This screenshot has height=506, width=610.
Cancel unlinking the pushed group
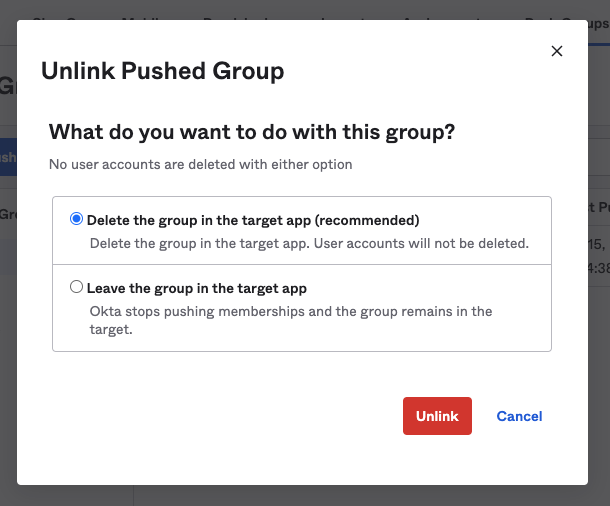tap(519, 416)
